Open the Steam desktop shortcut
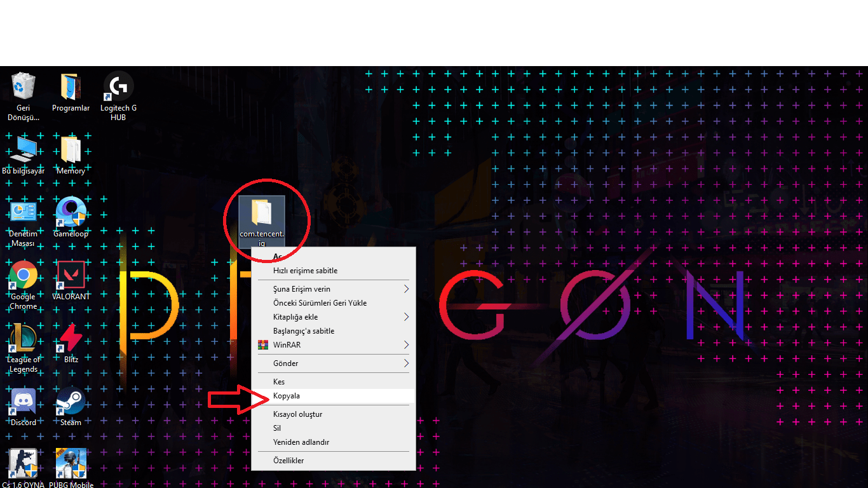868x488 pixels. click(71, 407)
